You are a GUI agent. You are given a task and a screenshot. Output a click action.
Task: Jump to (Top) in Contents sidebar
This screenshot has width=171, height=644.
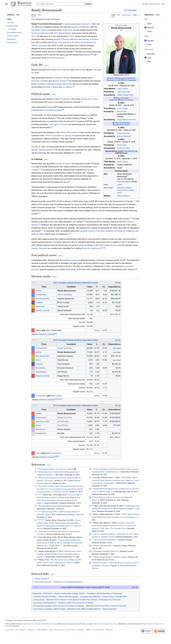point(9,19)
